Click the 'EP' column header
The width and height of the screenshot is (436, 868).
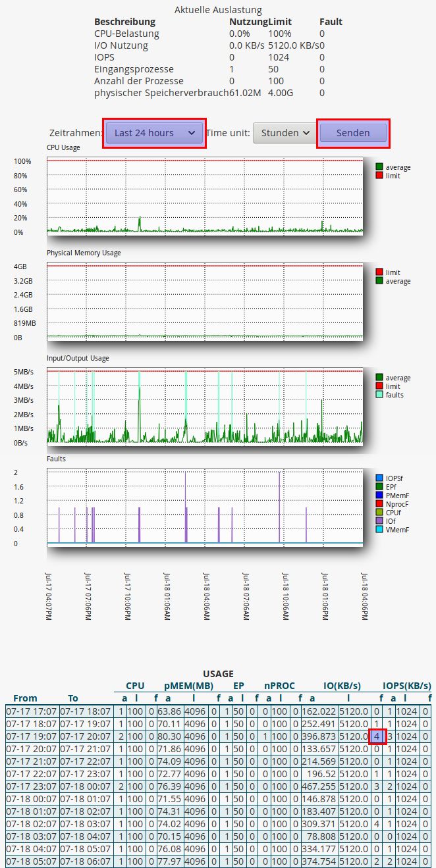[x=239, y=686]
